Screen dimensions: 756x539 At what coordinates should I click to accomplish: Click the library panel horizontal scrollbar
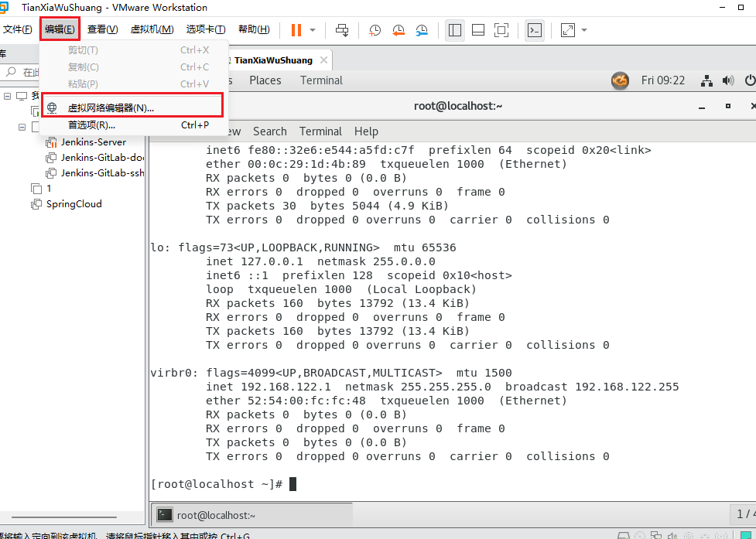tap(64, 517)
